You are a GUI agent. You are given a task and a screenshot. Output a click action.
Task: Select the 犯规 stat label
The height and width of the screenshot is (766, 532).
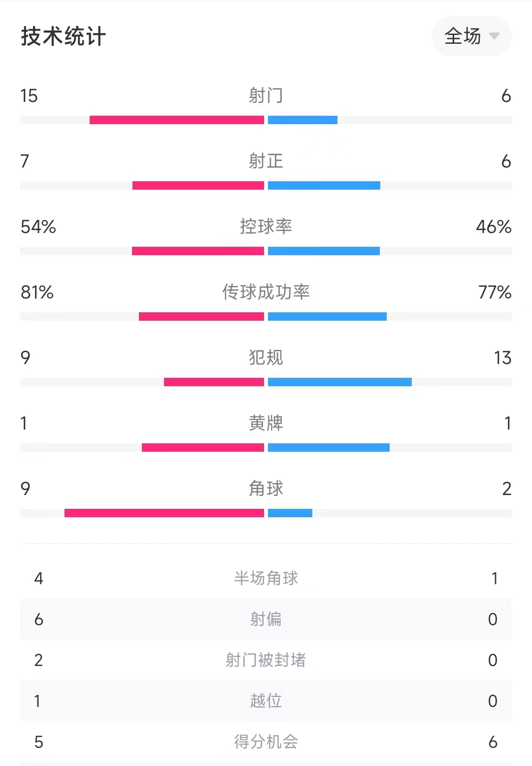(x=266, y=358)
